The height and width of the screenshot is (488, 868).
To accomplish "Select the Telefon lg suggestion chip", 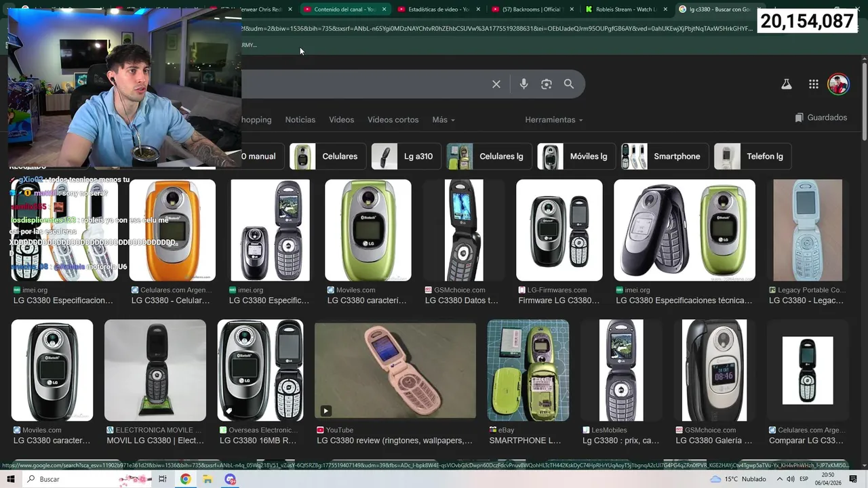I will (753, 157).
